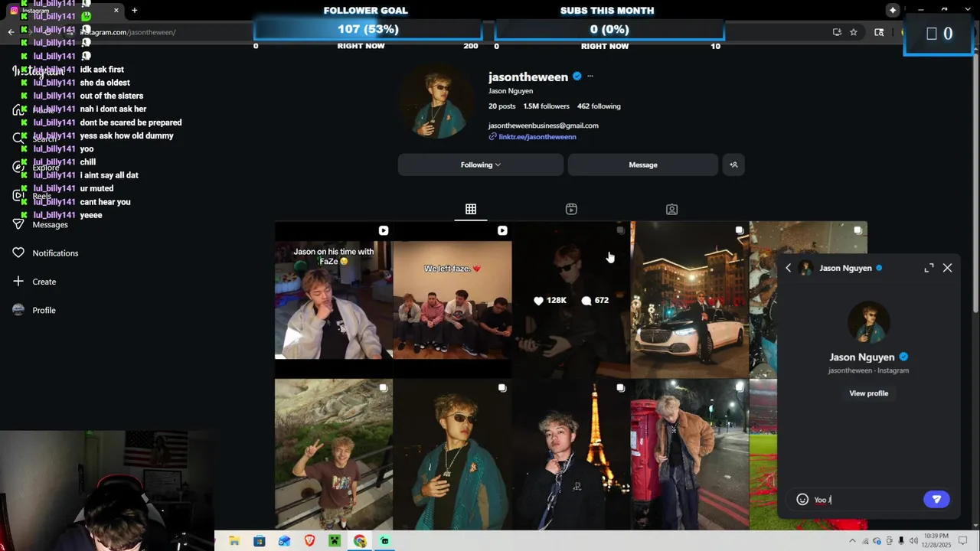Open the 'Jason on his time with FaZe' reel
The width and height of the screenshot is (980, 551).
[x=333, y=299]
